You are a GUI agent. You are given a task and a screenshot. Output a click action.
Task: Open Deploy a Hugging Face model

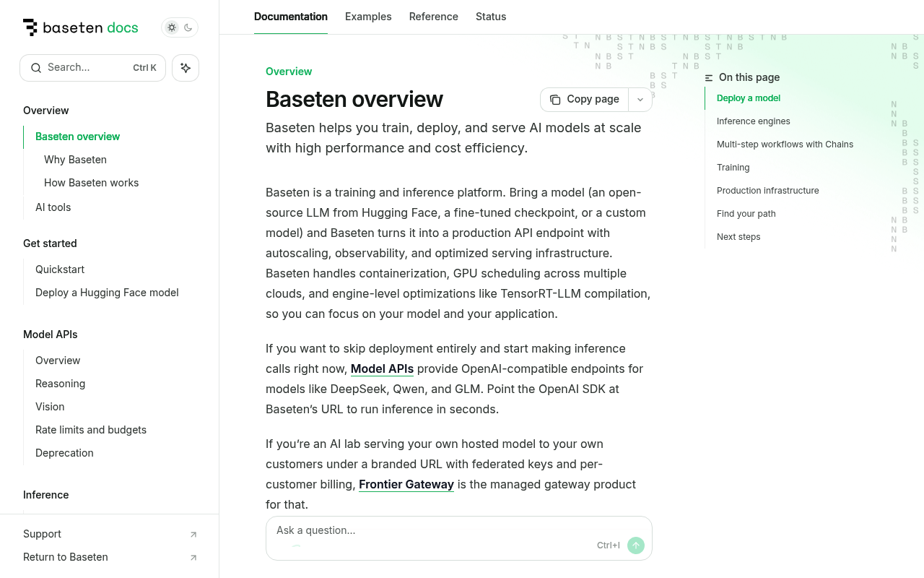[107, 293]
